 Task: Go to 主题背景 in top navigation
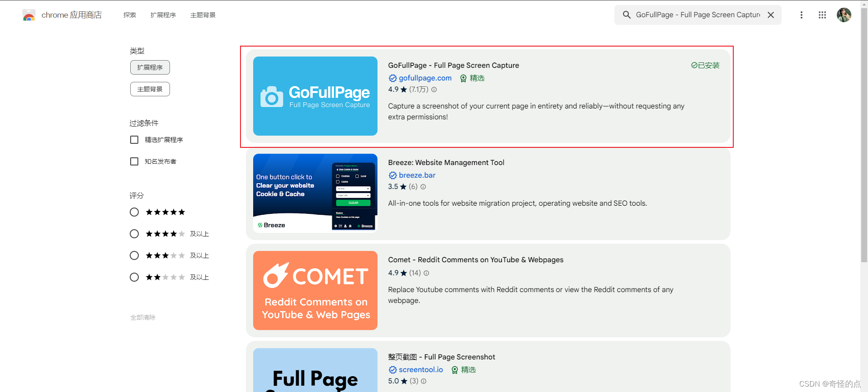203,15
